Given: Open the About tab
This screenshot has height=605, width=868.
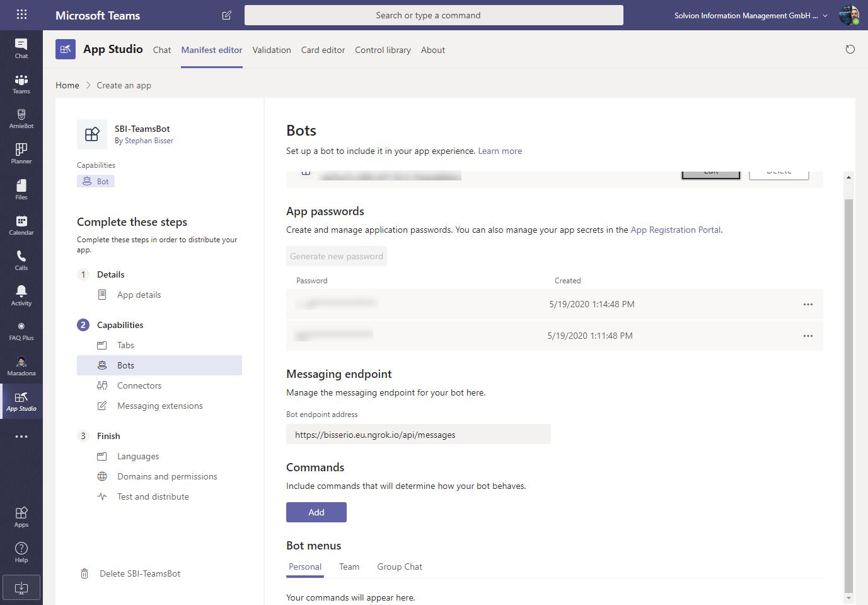Looking at the screenshot, I should [433, 50].
